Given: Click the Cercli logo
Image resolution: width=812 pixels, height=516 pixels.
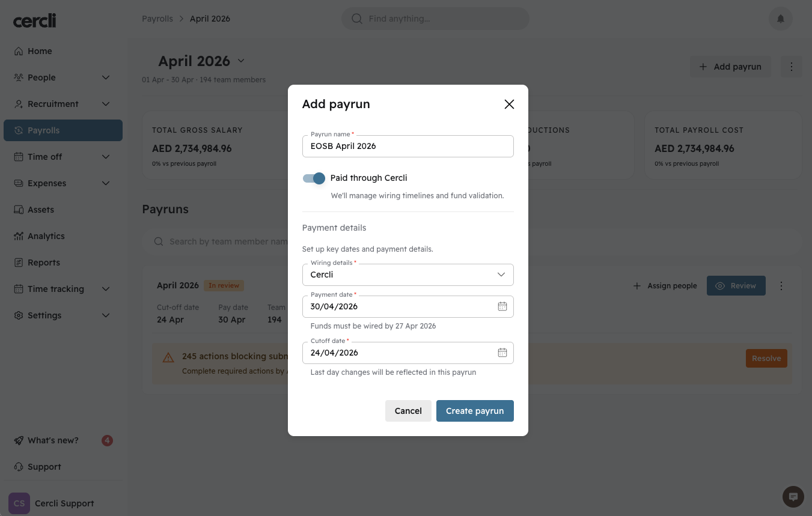Looking at the screenshot, I should (x=34, y=20).
